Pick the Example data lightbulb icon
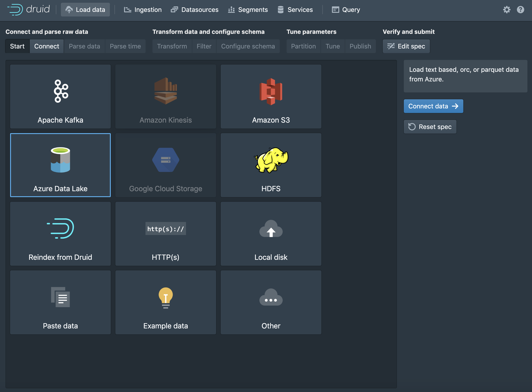The height and width of the screenshot is (392, 532). coord(166,298)
